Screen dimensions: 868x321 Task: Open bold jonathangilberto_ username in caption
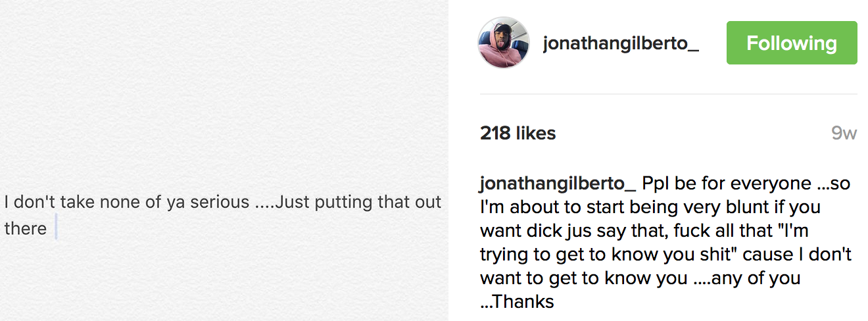[558, 183]
